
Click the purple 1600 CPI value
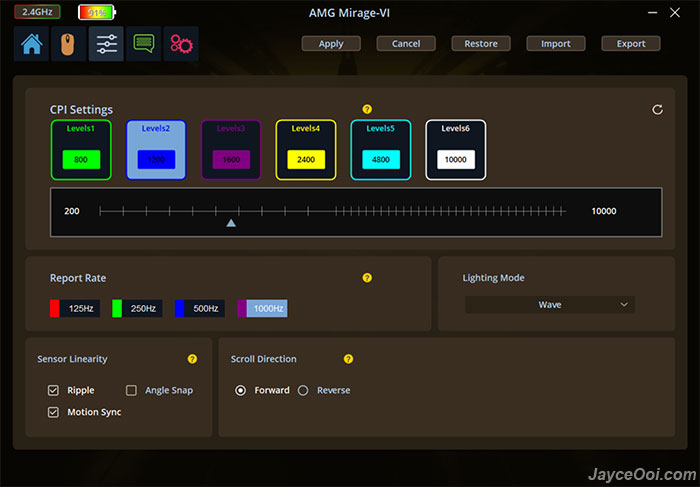231,159
